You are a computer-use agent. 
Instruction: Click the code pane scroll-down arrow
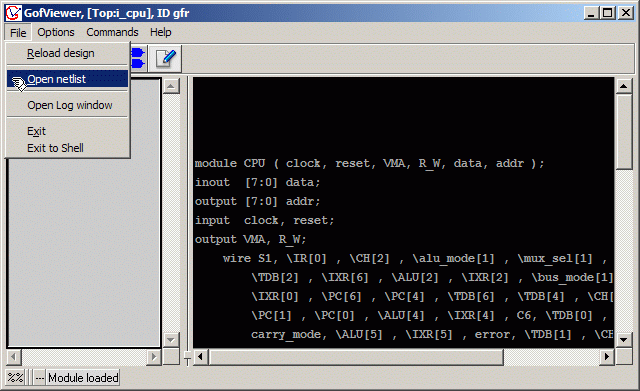(x=624, y=339)
